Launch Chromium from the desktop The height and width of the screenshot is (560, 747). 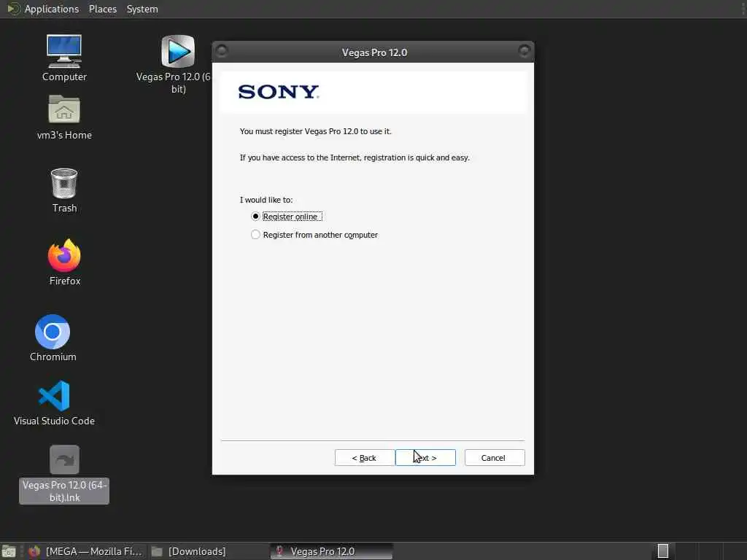click(53, 338)
